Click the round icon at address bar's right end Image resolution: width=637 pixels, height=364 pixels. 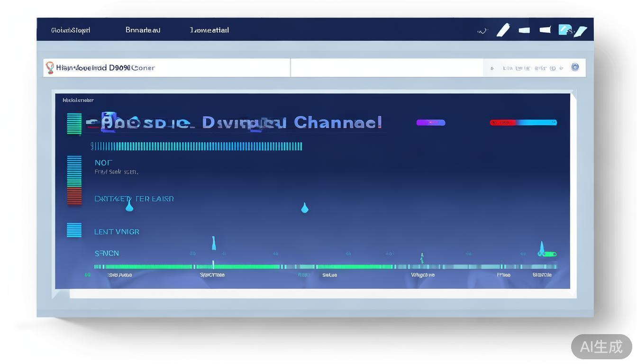pyautogui.click(x=575, y=67)
